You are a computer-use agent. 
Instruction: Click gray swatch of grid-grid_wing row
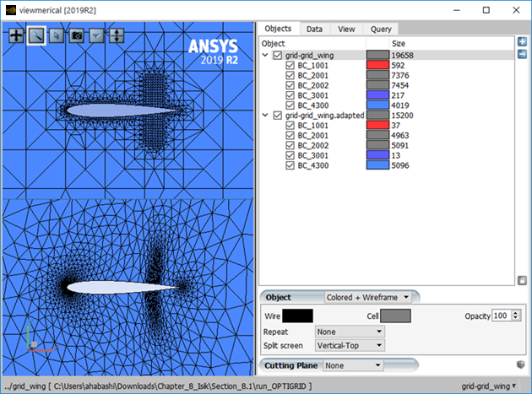tap(377, 55)
